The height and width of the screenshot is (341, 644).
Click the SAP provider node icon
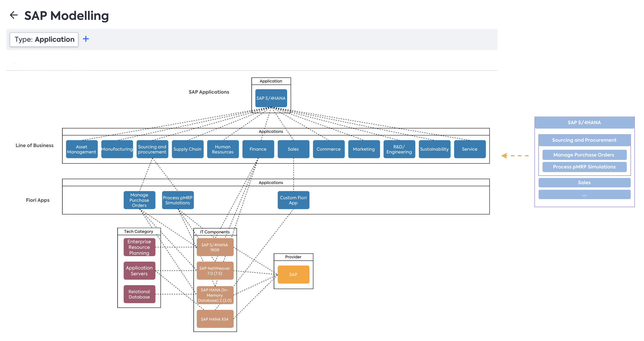(293, 274)
